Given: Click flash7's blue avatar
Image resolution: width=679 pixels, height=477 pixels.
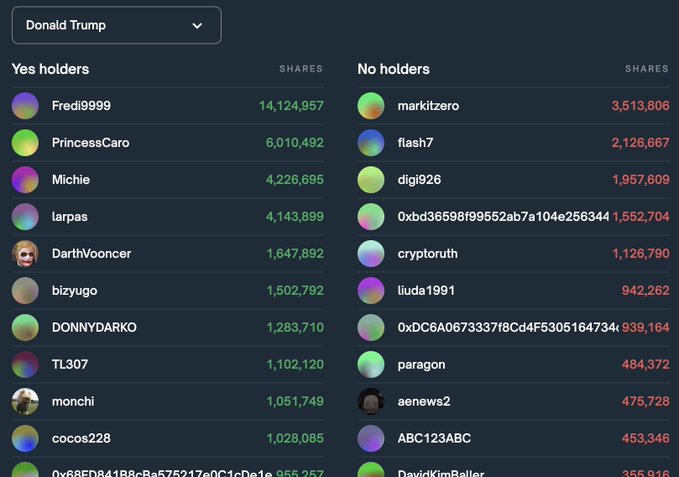Looking at the screenshot, I should click(x=371, y=142).
